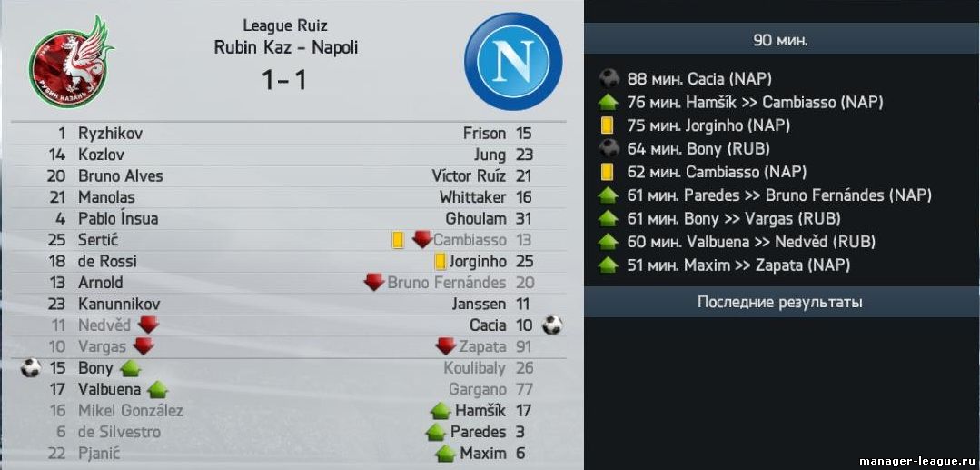This screenshot has width=980, height=470.
Task: Click player Frison in the Napoli lineup
Action: click(484, 134)
